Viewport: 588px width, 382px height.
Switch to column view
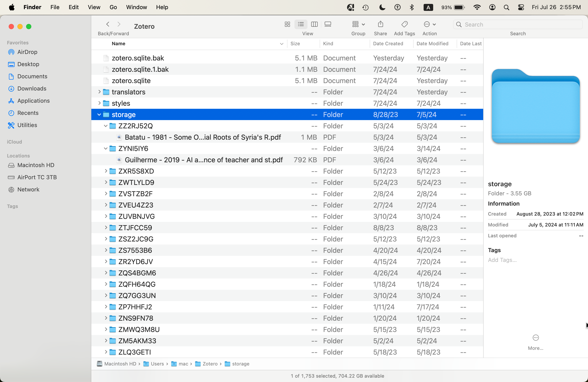314,24
